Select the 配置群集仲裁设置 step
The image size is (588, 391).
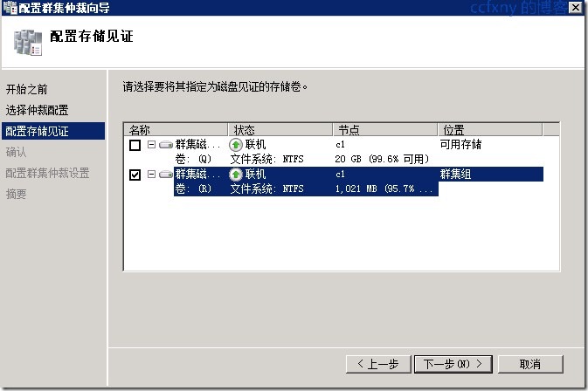(48, 173)
